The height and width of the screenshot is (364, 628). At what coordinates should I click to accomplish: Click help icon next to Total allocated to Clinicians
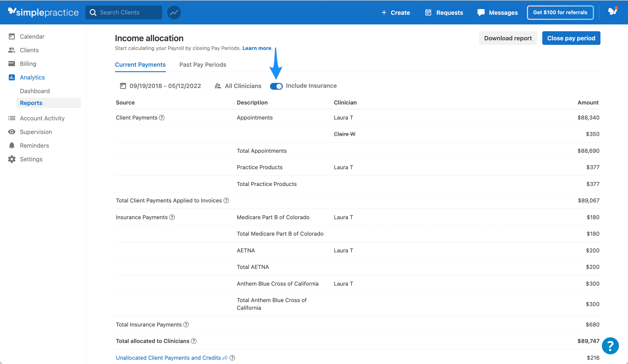[x=194, y=341]
